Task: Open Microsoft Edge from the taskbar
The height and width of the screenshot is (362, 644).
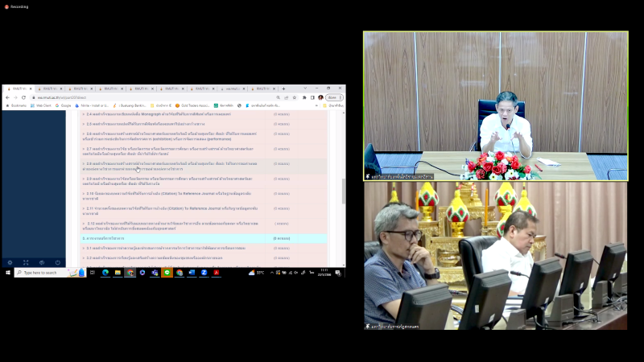Action: pos(105,273)
